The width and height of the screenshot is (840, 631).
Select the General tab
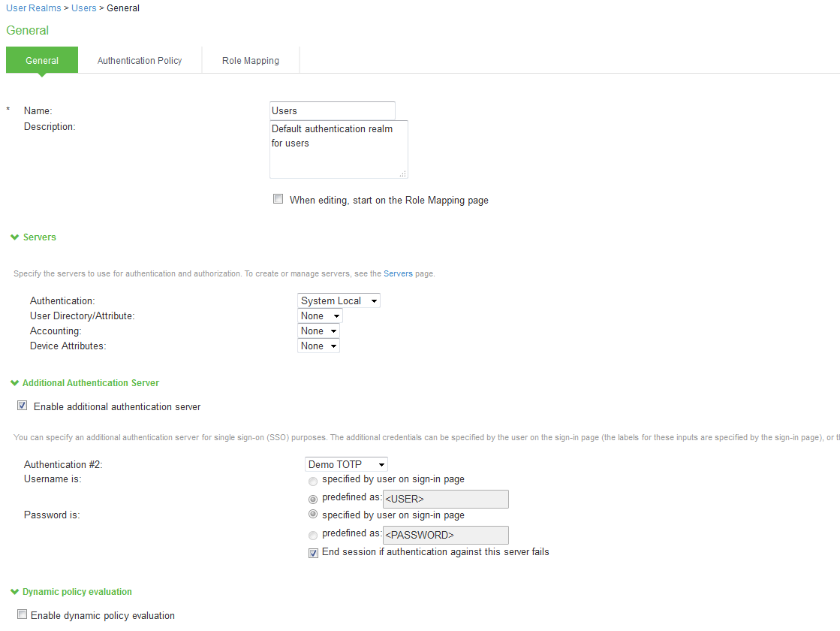[41, 60]
